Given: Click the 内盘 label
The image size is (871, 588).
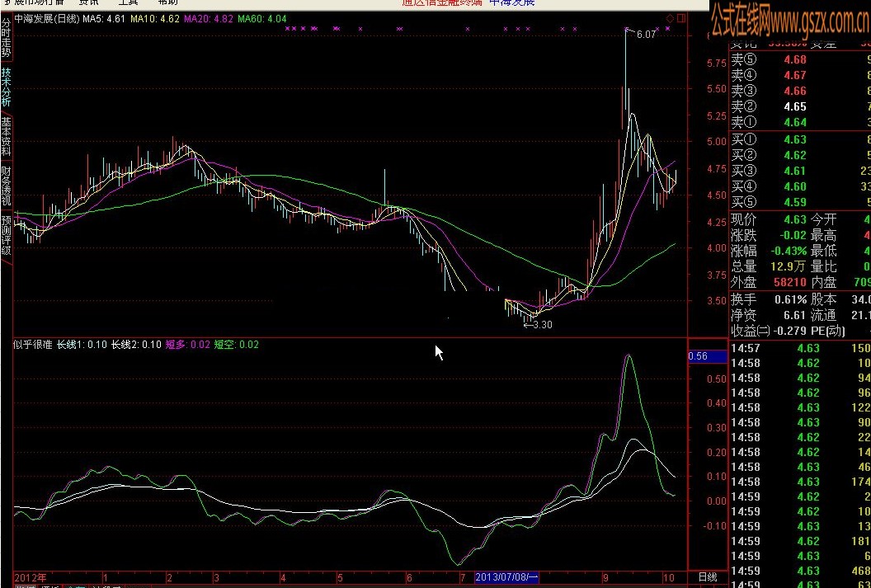Looking at the screenshot, I should point(824,282).
